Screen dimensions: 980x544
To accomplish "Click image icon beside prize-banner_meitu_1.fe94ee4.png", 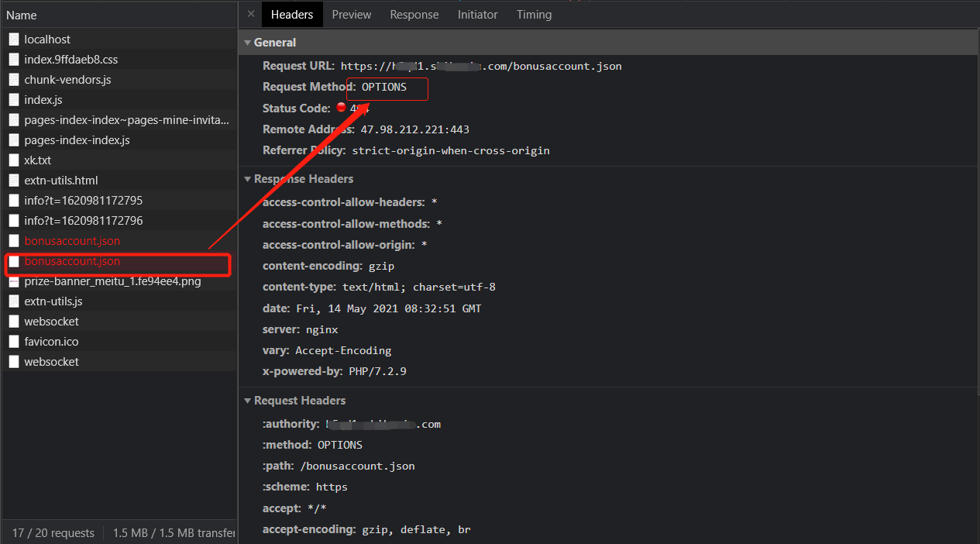I will pos(14,281).
